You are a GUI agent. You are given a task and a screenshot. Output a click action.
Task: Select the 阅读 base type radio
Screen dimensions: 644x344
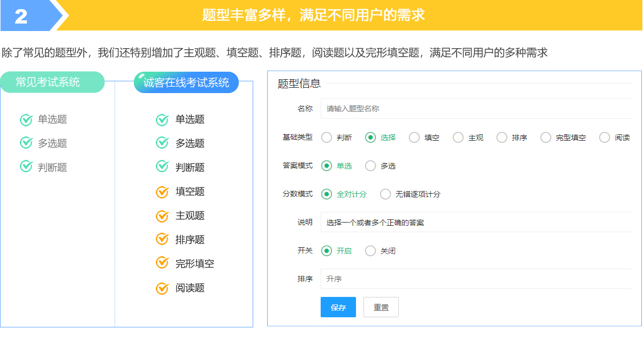(605, 137)
